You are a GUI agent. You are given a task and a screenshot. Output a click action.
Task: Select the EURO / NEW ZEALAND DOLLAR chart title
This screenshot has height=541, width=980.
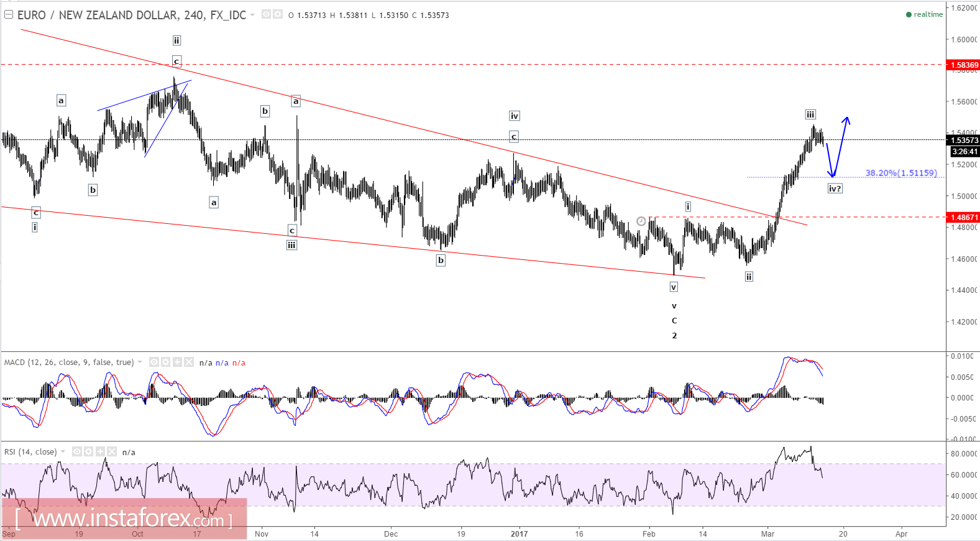(x=132, y=15)
